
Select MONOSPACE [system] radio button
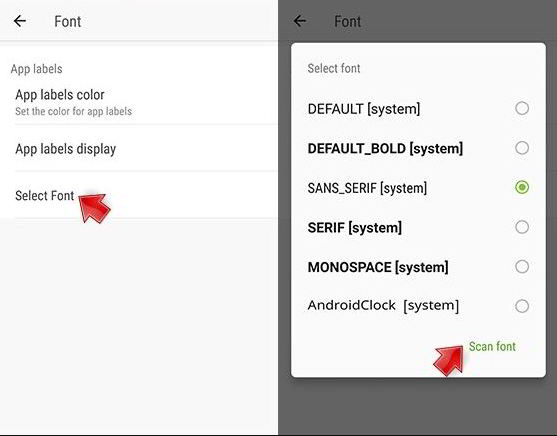(x=522, y=267)
